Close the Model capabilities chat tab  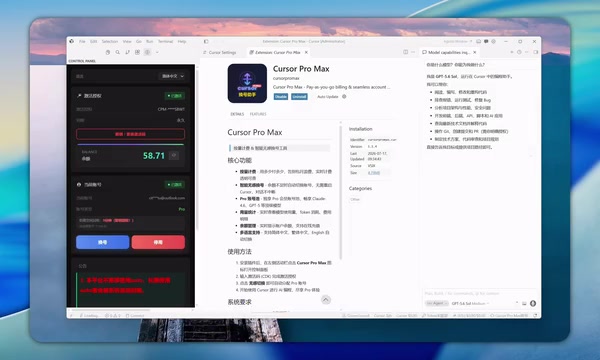474,52
